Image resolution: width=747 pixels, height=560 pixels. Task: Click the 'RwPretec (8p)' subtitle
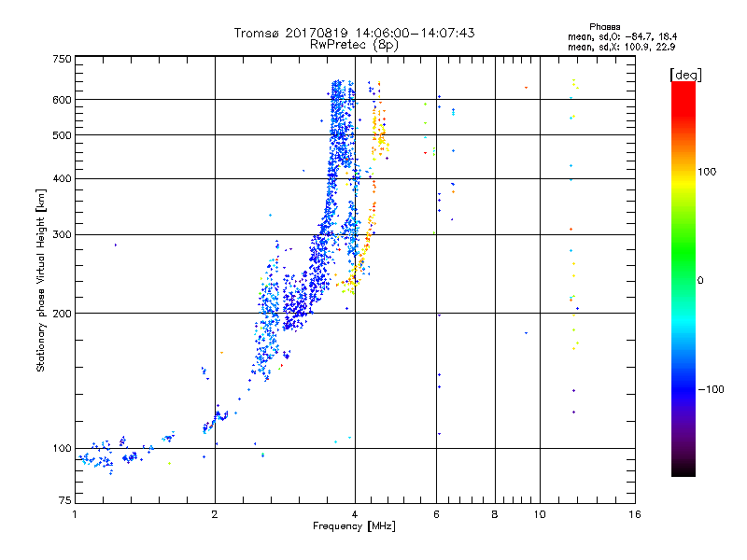click(x=354, y=45)
